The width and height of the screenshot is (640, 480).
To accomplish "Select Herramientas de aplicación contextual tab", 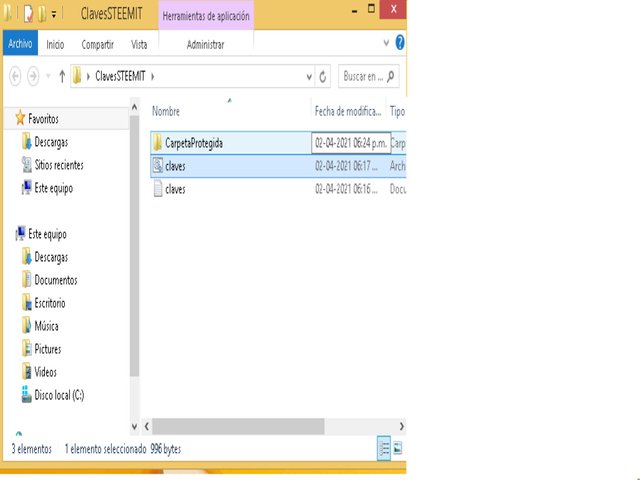I will pyautogui.click(x=206, y=16).
